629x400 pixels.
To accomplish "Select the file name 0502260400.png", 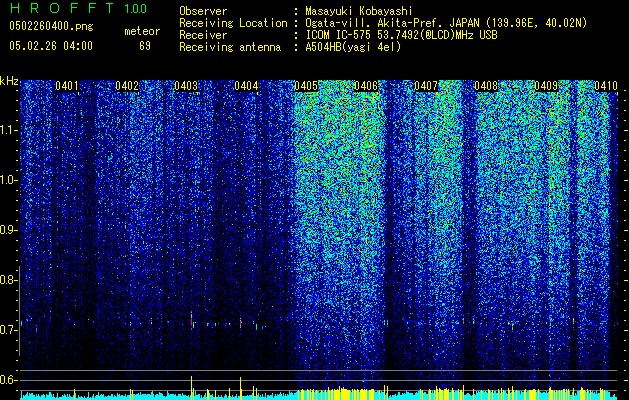I will click(51, 27).
